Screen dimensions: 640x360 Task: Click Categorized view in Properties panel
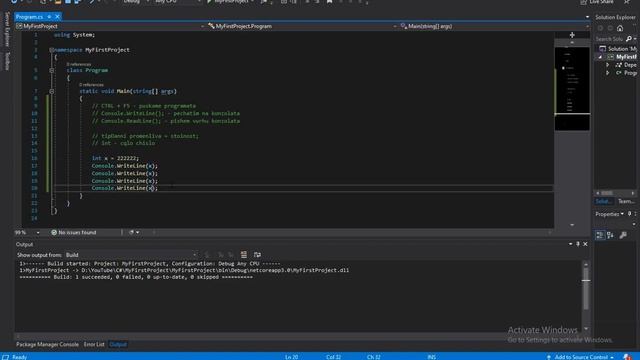600,235
